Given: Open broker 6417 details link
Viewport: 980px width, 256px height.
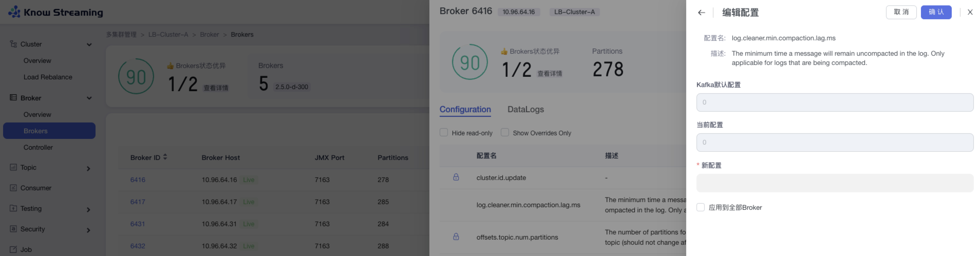Looking at the screenshot, I should 138,202.
